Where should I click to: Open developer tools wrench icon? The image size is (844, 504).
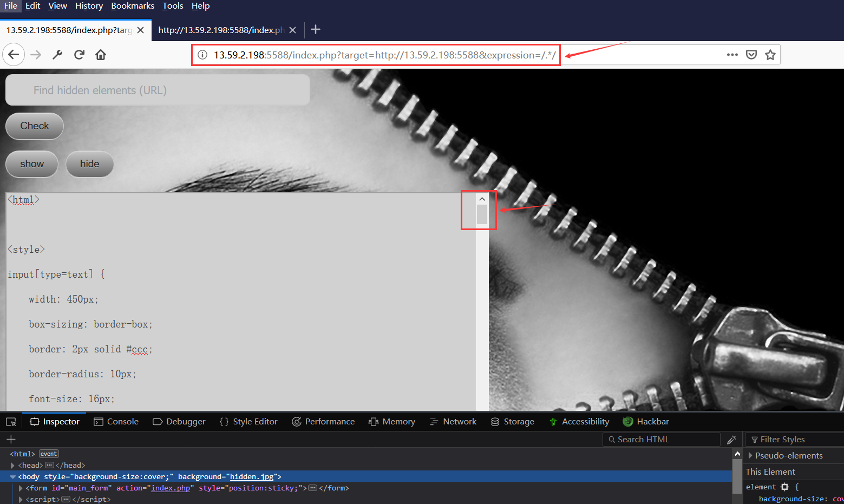coord(57,55)
